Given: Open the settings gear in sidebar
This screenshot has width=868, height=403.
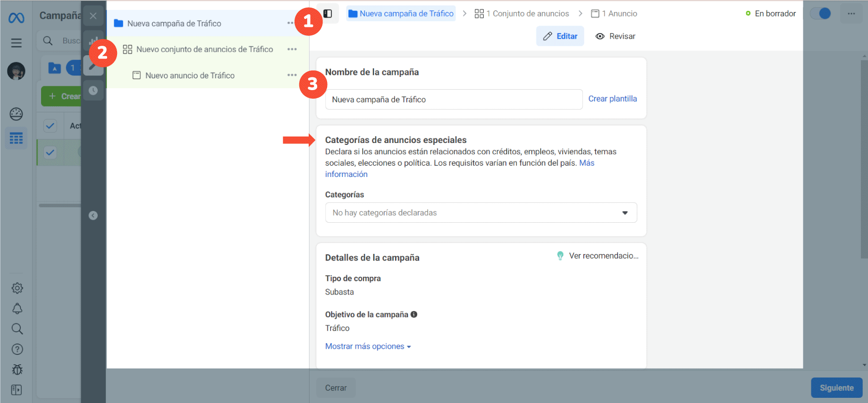Looking at the screenshot, I should [17, 288].
